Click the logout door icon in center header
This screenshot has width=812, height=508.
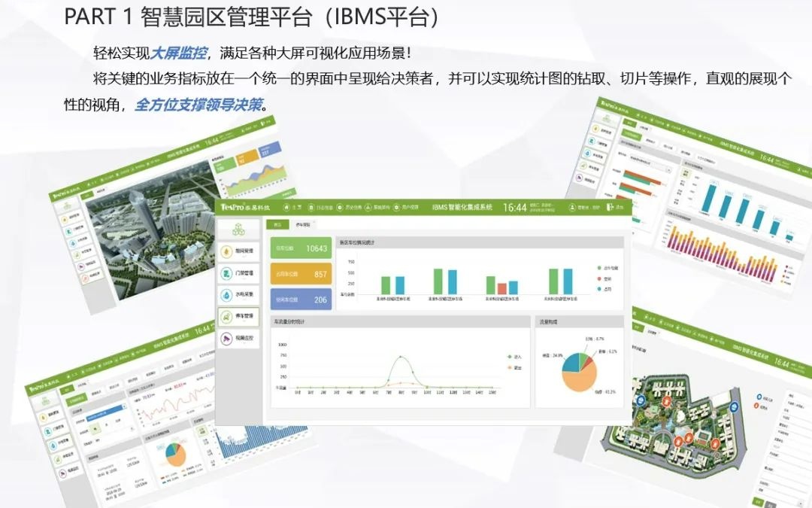611,208
